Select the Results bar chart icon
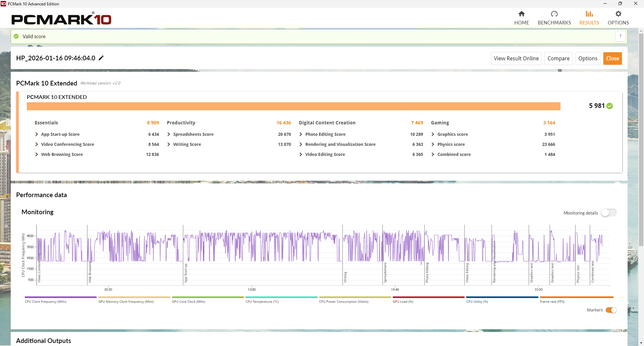This screenshot has width=644, height=346. 589,14
